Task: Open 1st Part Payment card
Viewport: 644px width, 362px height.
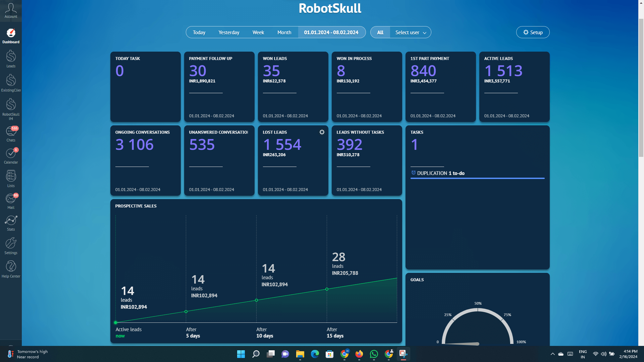Action: (x=441, y=86)
